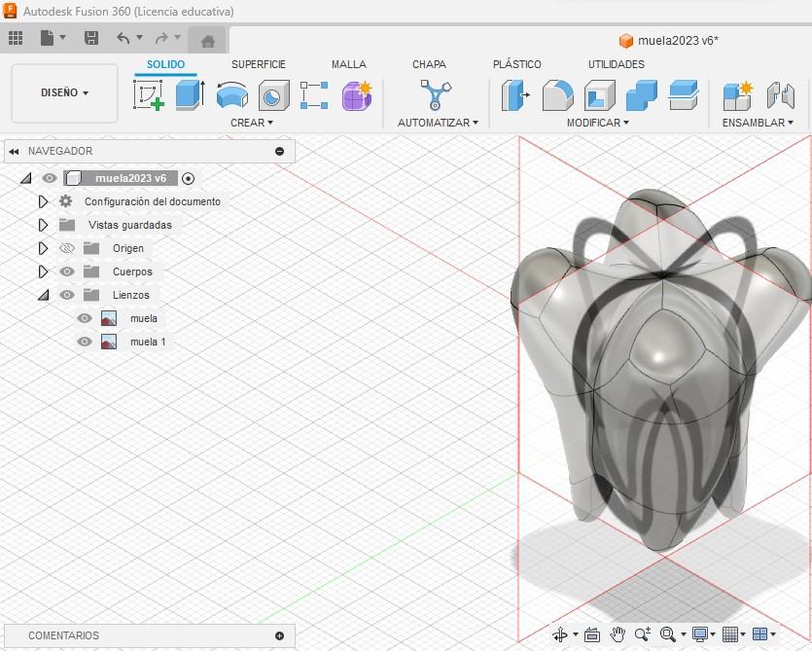
Task: Hide the Cuerpos folder
Action: pyautogui.click(x=67, y=271)
